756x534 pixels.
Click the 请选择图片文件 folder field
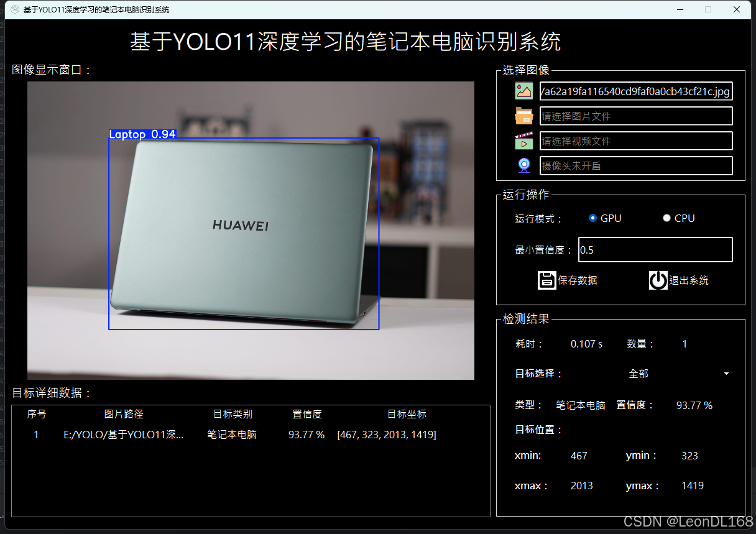coord(636,116)
